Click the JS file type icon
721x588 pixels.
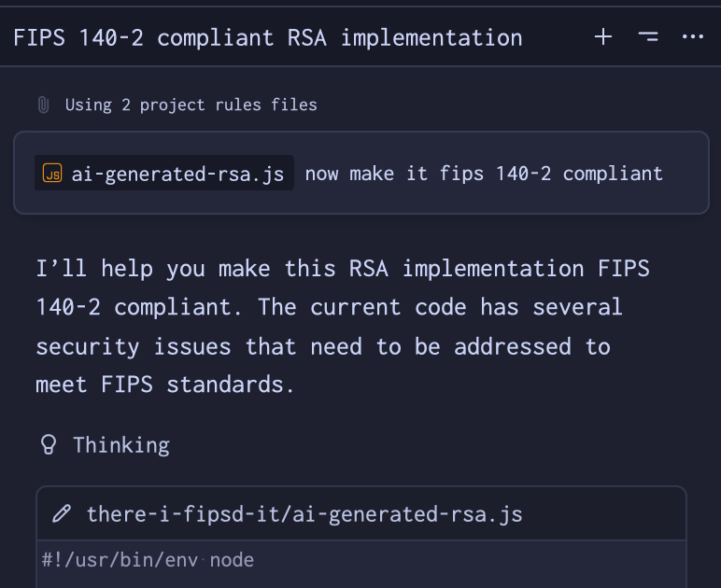pyautogui.click(x=53, y=174)
